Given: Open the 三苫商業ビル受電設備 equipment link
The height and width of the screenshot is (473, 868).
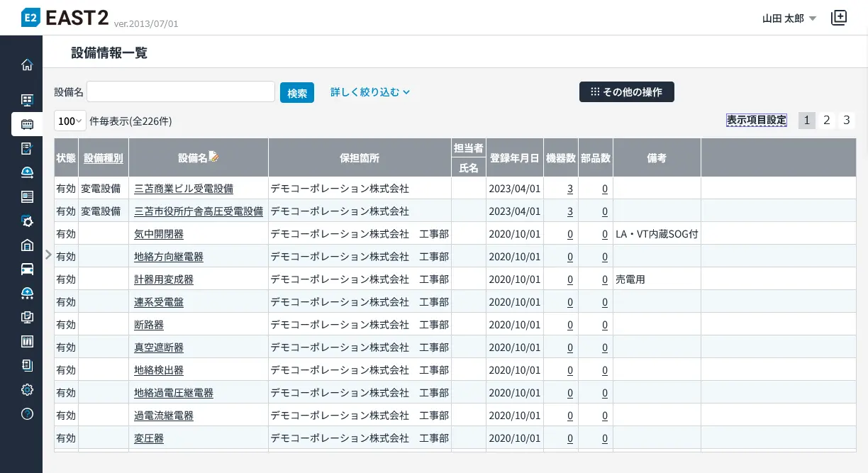Looking at the screenshot, I should (x=183, y=189).
